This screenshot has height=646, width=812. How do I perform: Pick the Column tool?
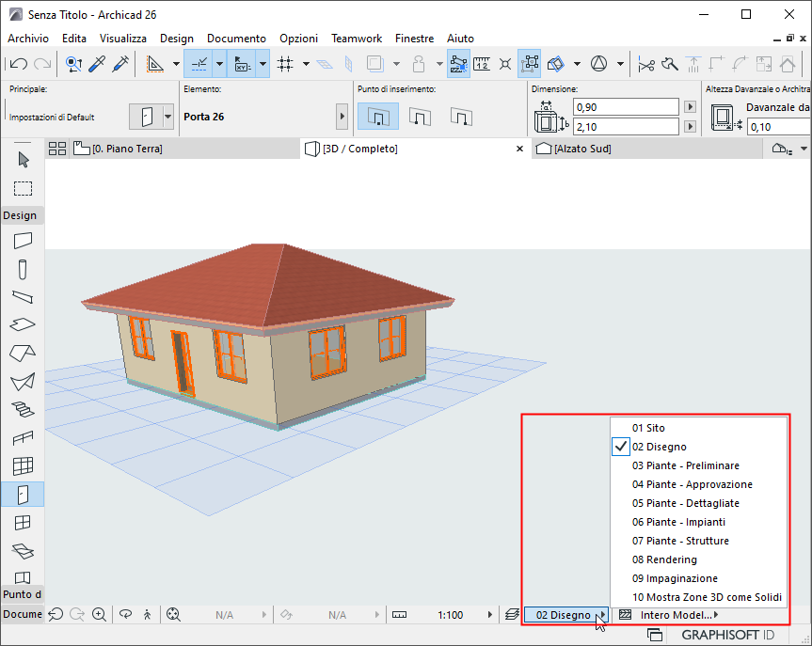(x=24, y=269)
